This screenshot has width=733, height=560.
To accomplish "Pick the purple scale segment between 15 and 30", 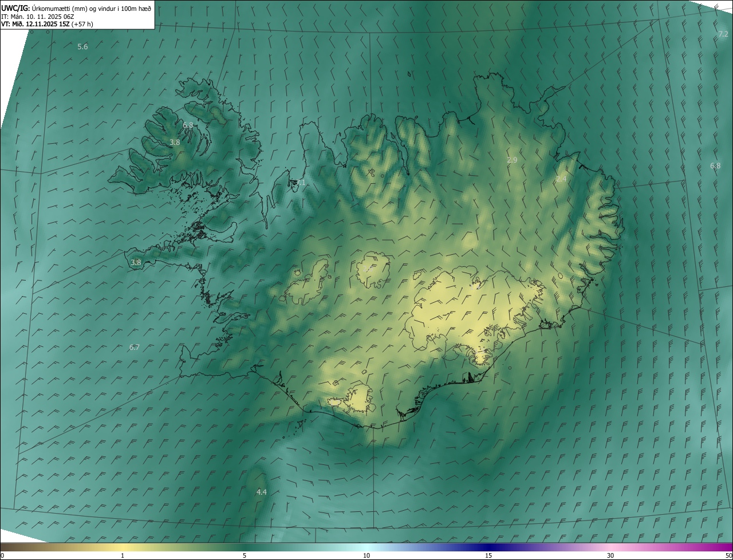I will 550,547.
